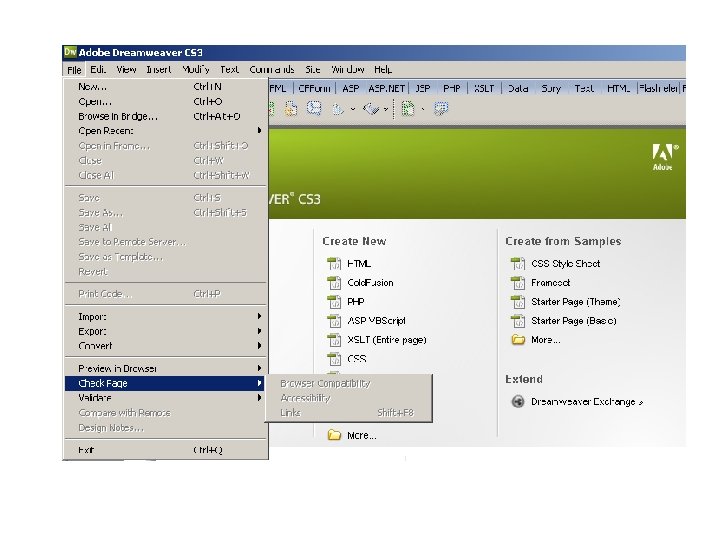Switch to the ASP.NET insert tab
Screen dimensions: 720x540
coord(386,88)
